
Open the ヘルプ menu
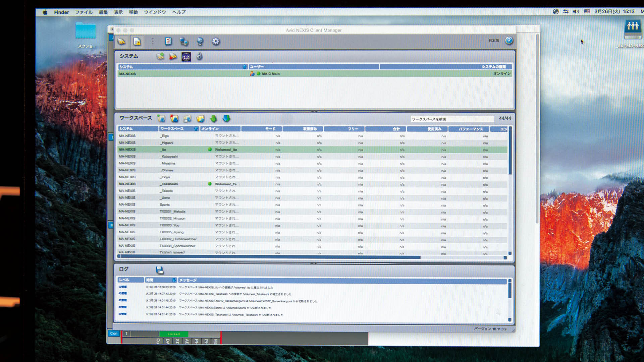pyautogui.click(x=179, y=12)
